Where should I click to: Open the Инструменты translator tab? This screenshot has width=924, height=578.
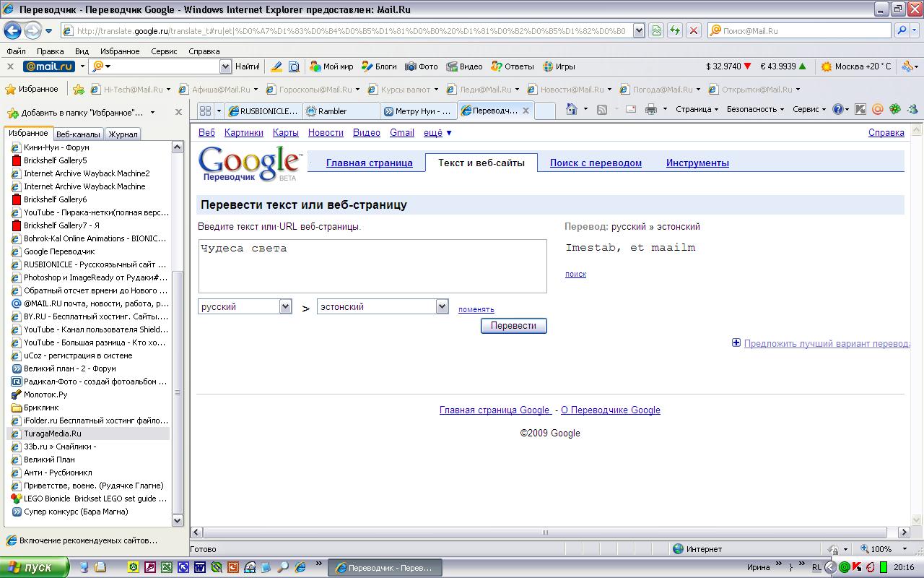[x=697, y=163]
